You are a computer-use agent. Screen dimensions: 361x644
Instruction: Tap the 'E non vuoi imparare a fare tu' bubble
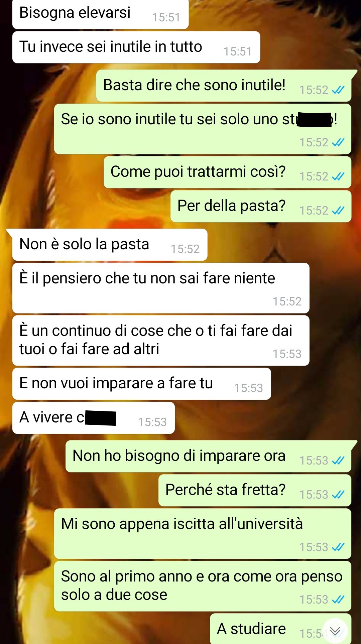tap(141, 384)
